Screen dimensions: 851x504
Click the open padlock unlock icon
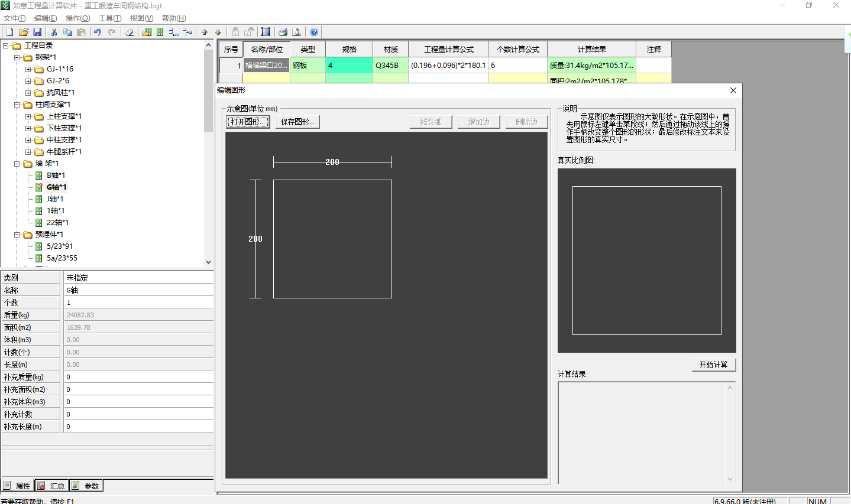point(249,32)
